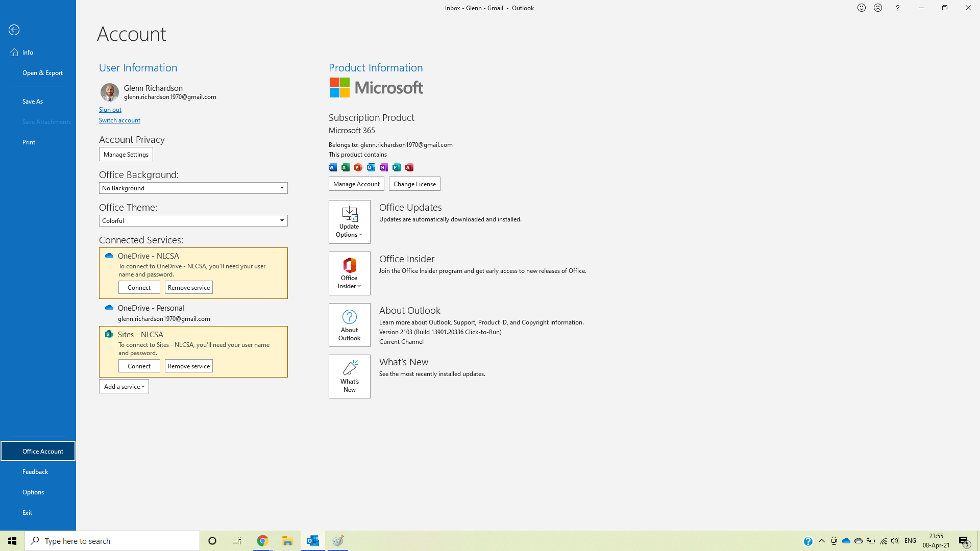Open the Update Options dropdown button
The image size is (980, 551).
(x=350, y=222)
